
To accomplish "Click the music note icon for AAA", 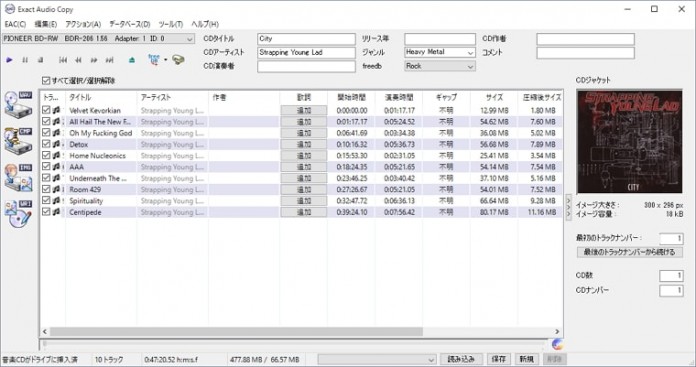I will [56, 167].
